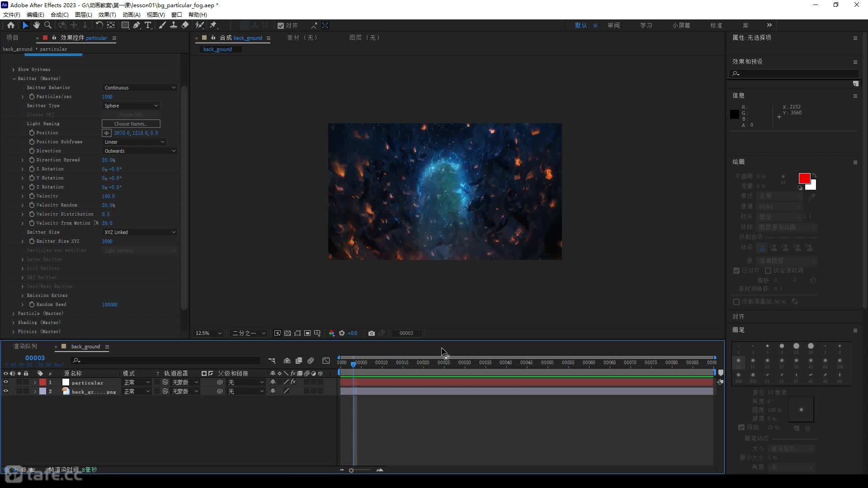Toggle the Velocity stopwatch

click(32, 196)
